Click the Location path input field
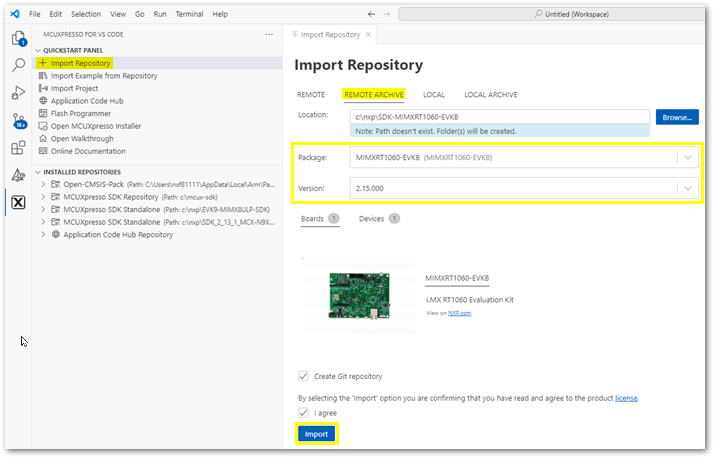714x458 pixels. 500,117
